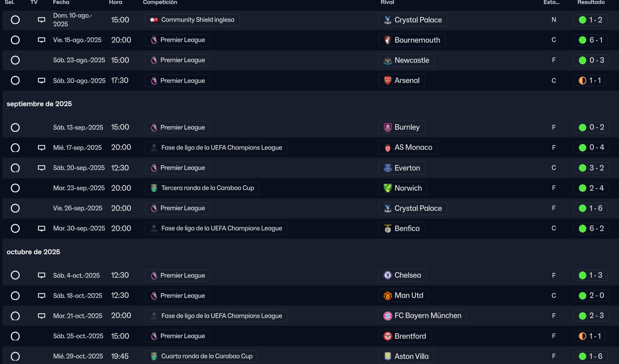
Task: Sort by the Resultado column header
Action: coord(591,2)
